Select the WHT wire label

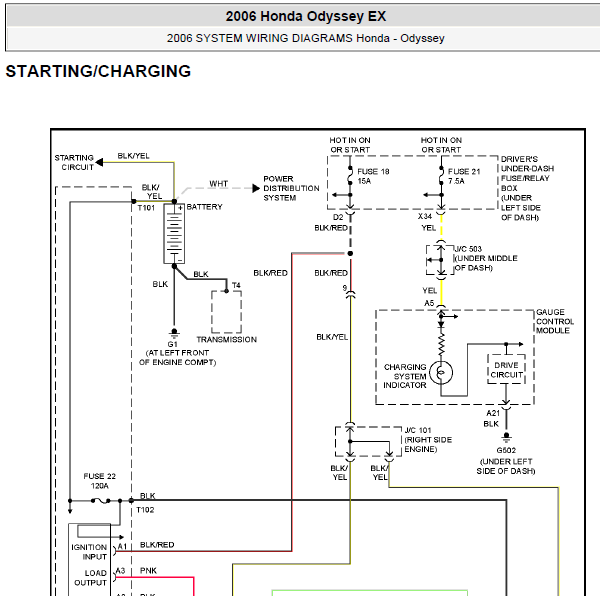pyautogui.click(x=218, y=184)
